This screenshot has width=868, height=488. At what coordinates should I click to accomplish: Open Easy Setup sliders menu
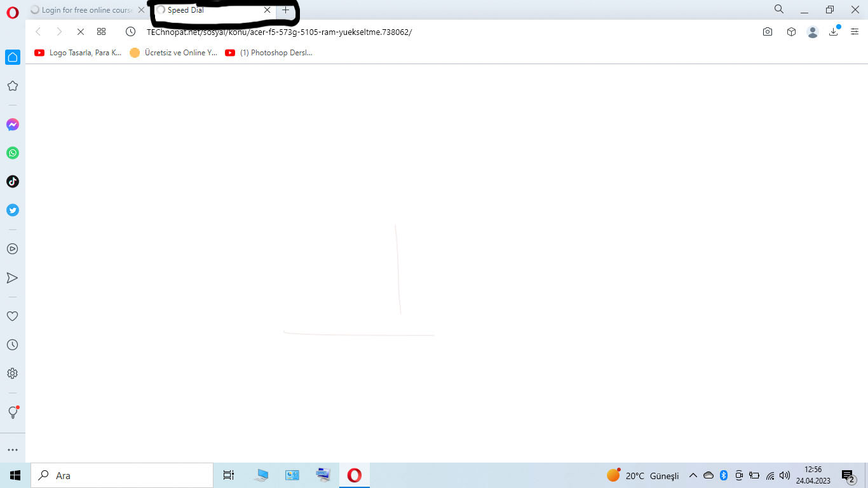(855, 32)
